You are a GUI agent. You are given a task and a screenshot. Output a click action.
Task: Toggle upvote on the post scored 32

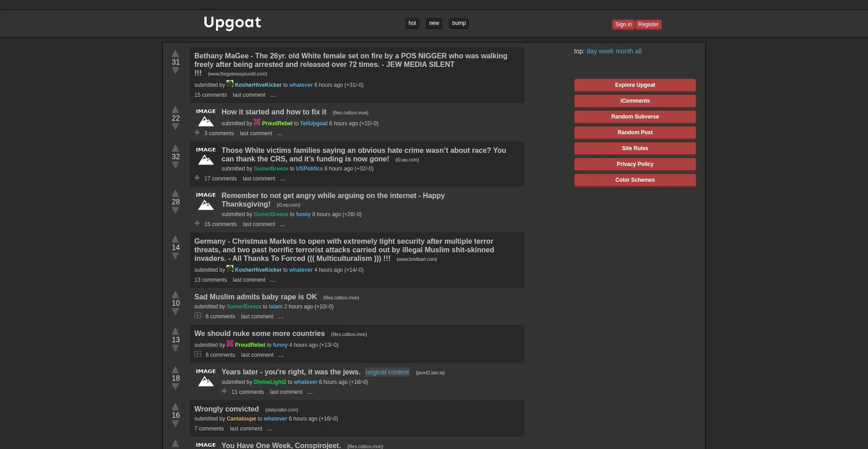175,148
